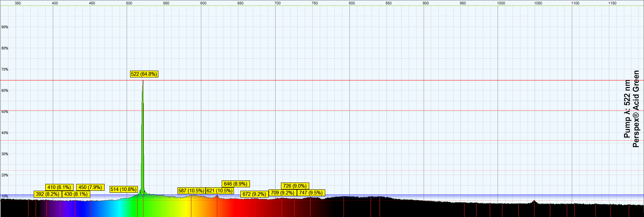Select the 621 (10.5%) peak label
This screenshot has width=644, height=217.
click(220, 191)
